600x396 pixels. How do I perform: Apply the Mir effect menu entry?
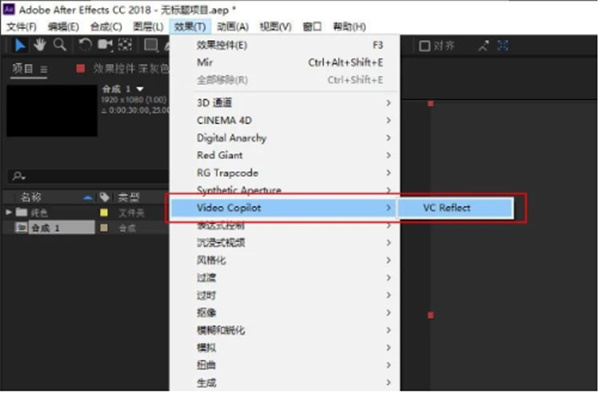pyautogui.click(x=285, y=63)
